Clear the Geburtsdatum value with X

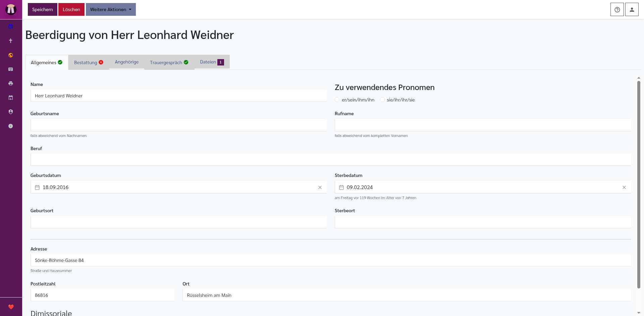pyautogui.click(x=320, y=187)
